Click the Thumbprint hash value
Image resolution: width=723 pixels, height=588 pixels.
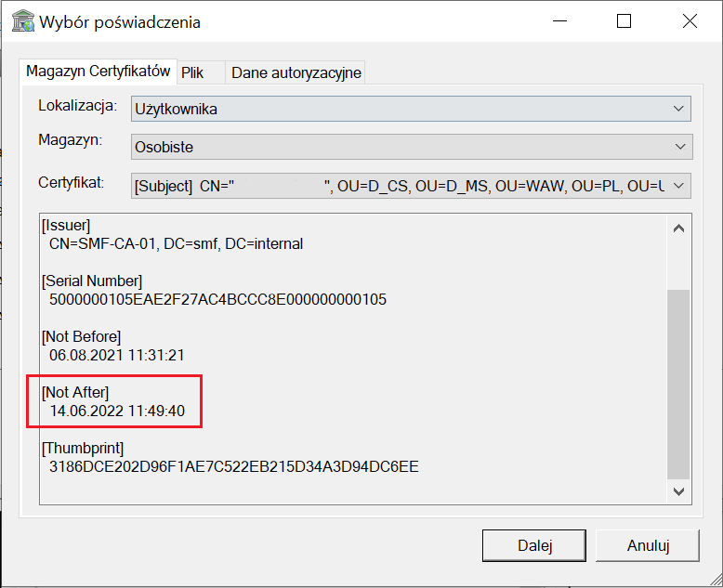234,467
